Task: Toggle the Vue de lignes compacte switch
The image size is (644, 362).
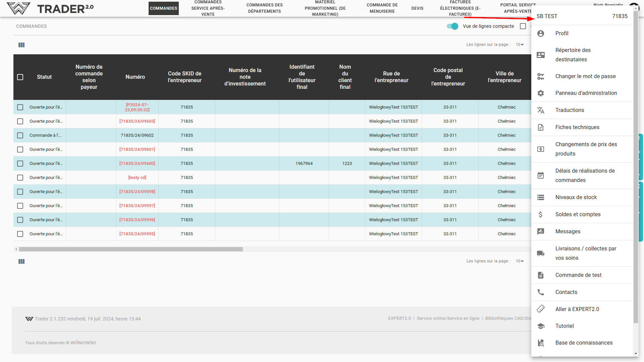Action: click(x=452, y=26)
